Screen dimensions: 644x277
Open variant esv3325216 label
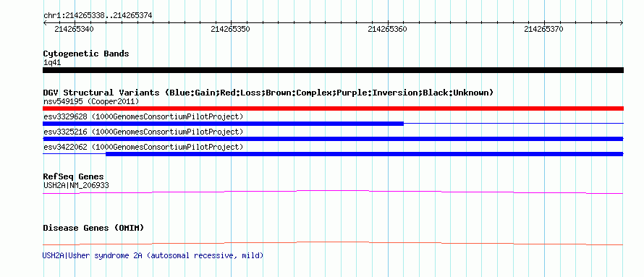[143, 132]
